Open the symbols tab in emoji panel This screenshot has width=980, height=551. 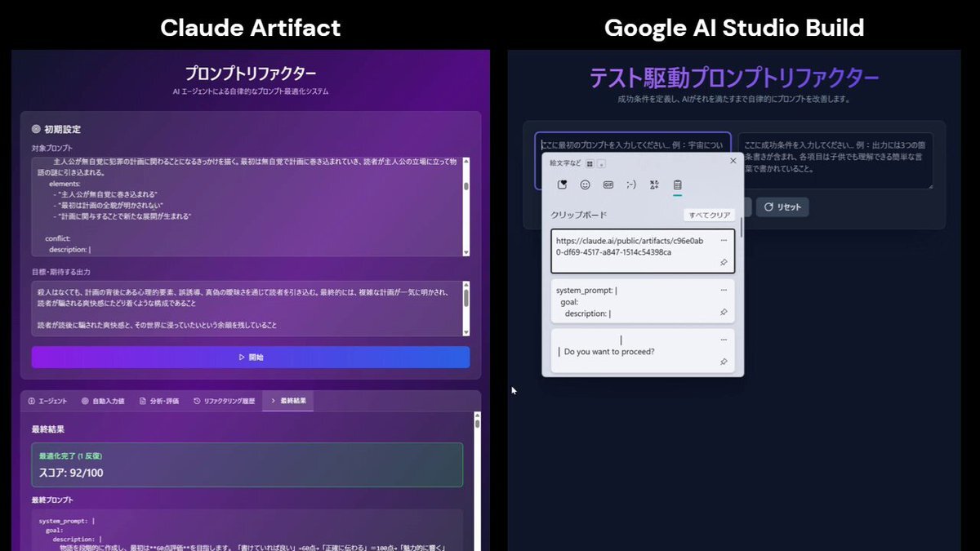coord(654,185)
